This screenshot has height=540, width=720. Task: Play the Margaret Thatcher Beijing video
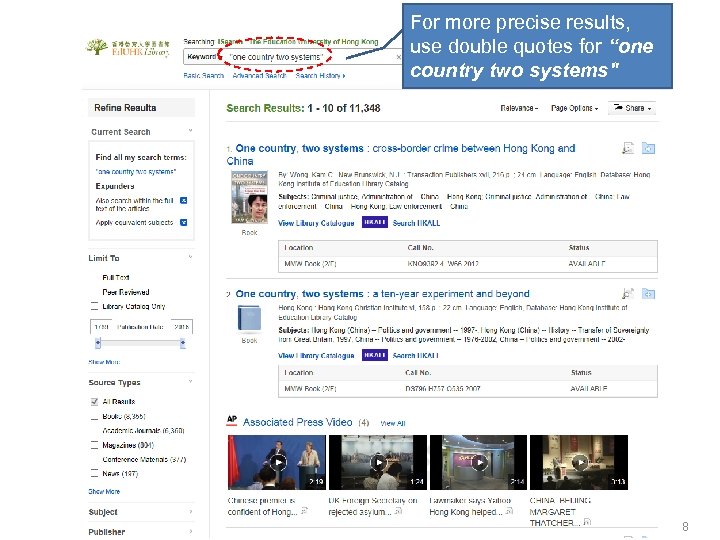pyautogui.click(x=579, y=462)
